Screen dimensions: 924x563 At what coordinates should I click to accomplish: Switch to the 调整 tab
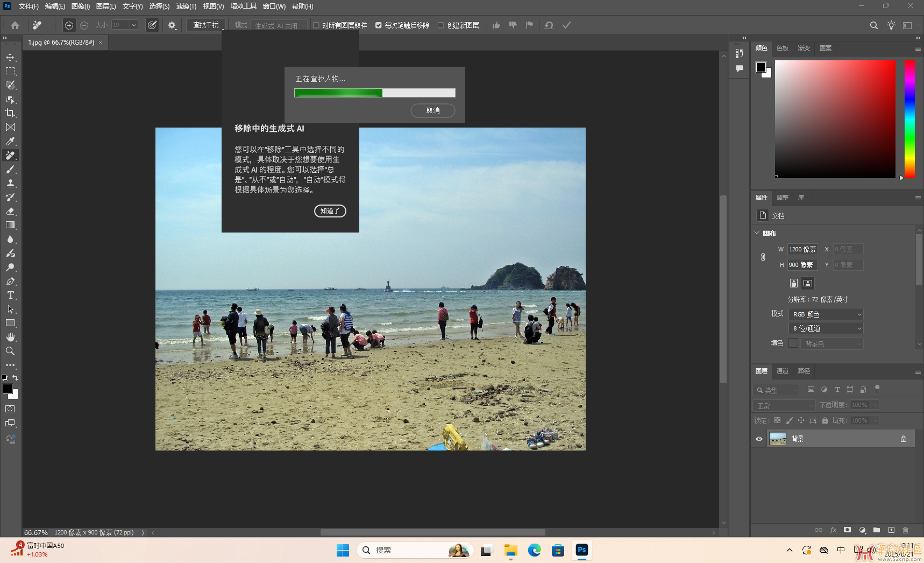pyautogui.click(x=783, y=198)
